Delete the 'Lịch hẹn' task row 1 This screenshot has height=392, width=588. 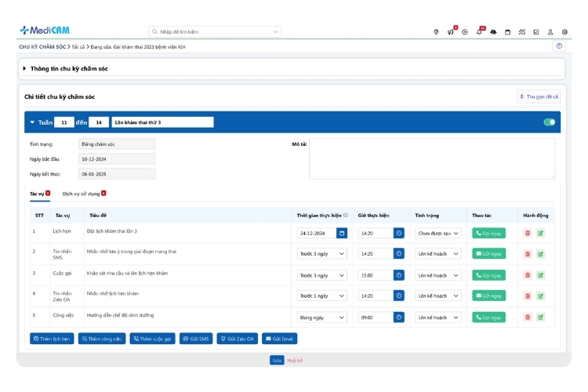point(528,233)
